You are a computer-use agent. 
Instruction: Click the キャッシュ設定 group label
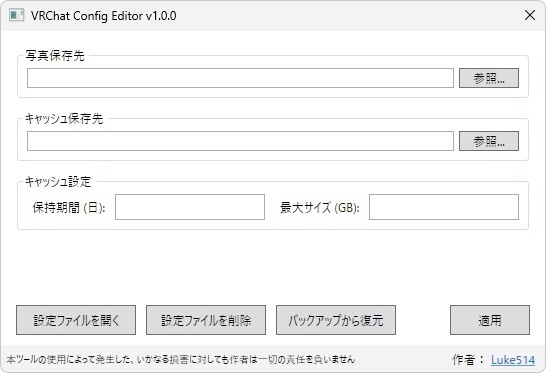[x=58, y=182]
